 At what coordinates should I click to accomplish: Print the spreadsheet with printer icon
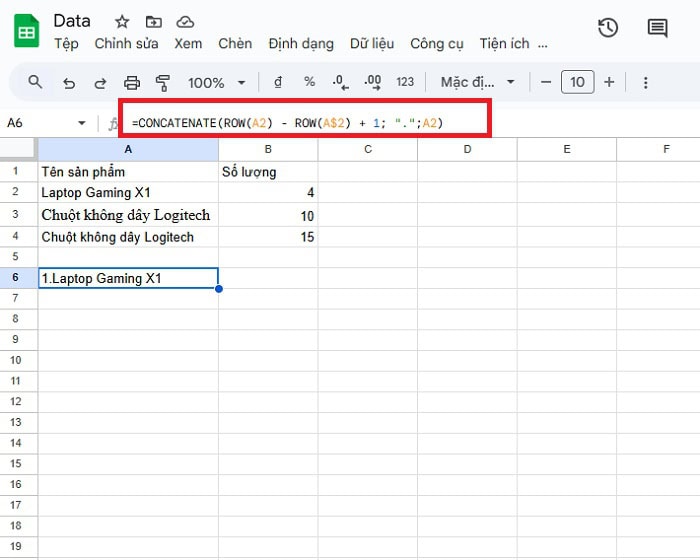[132, 83]
